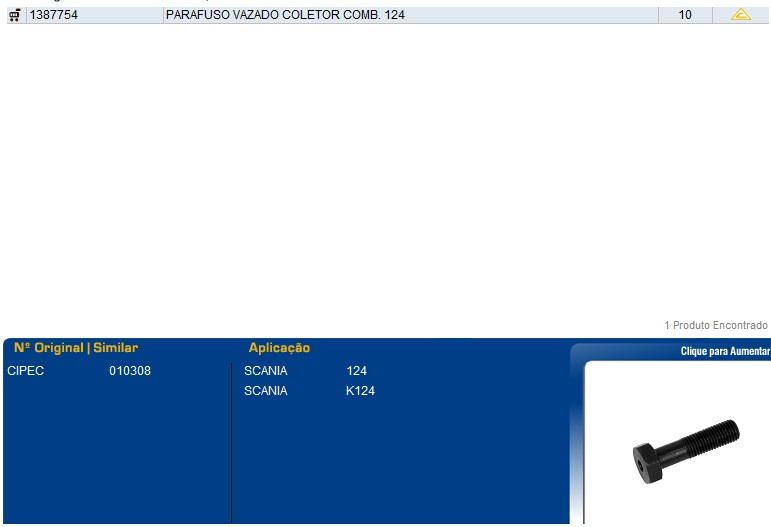Click SCANIA in the K124 model row
The width and height of the screenshot is (771, 527).
pos(265,391)
